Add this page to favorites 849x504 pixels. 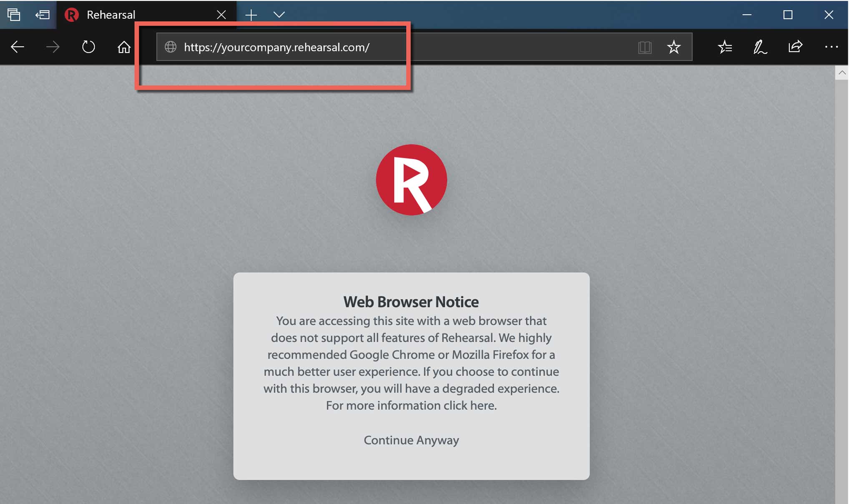[x=674, y=47]
